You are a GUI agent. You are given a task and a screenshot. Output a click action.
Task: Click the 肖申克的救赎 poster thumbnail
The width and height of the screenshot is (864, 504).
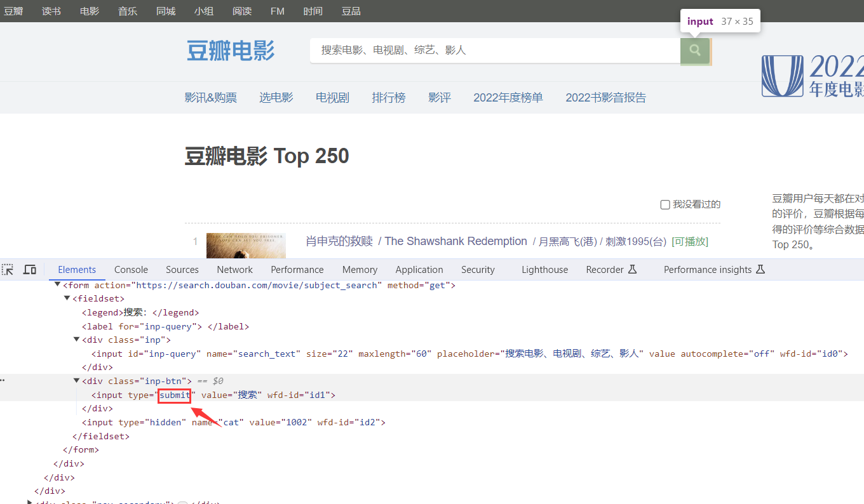click(246, 246)
